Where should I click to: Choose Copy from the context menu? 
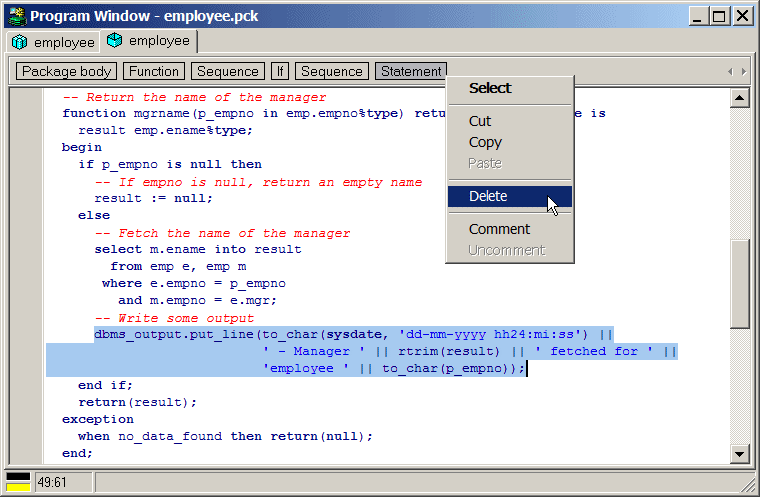coord(510,142)
